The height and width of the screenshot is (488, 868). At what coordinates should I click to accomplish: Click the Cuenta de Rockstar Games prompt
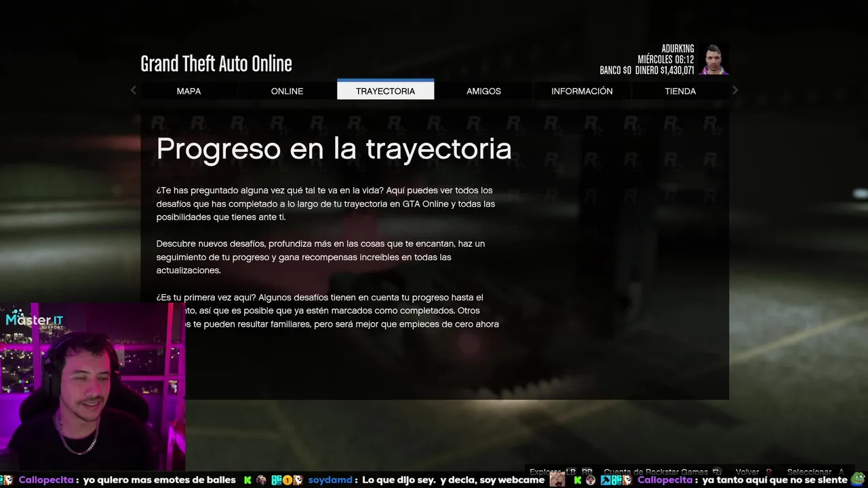pos(662,472)
